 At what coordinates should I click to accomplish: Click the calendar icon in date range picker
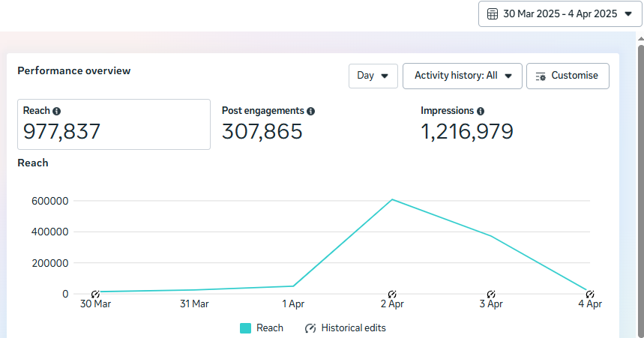coord(493,14)
